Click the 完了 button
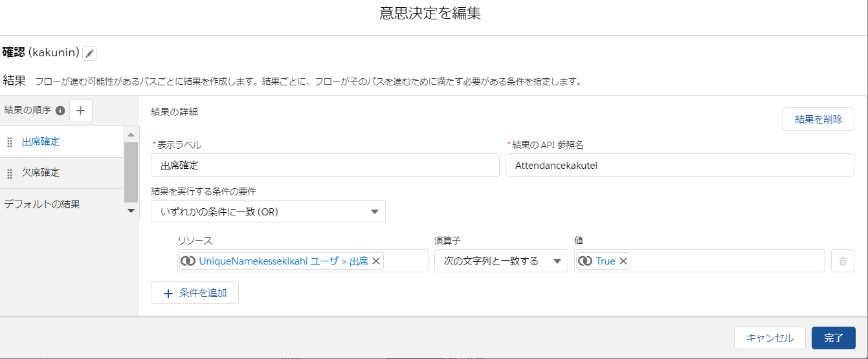The width and height of the screenshot is (868, 359). (834, 338)
